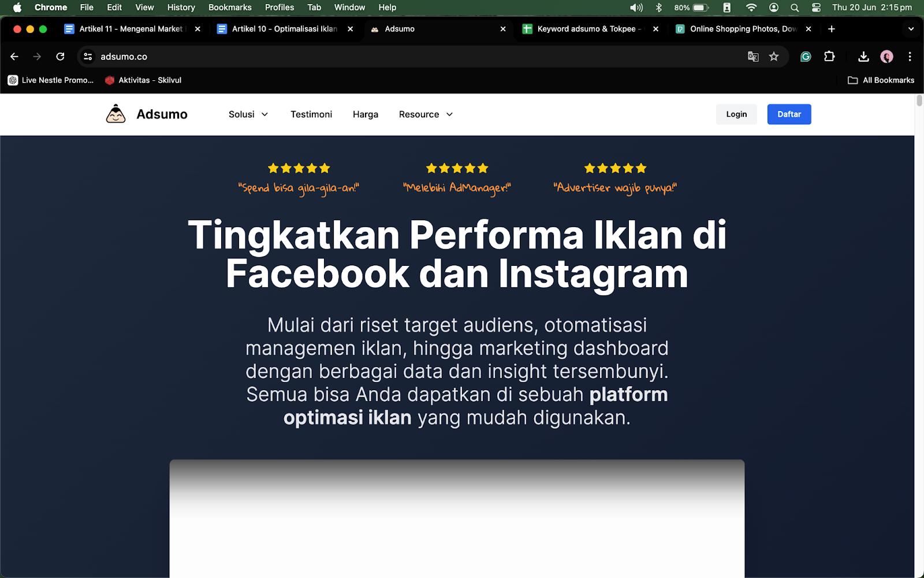Screen dimensions: 924x578
Task: Close the Keyword adsumo & Tokpee tab
Action: [655, 29]
